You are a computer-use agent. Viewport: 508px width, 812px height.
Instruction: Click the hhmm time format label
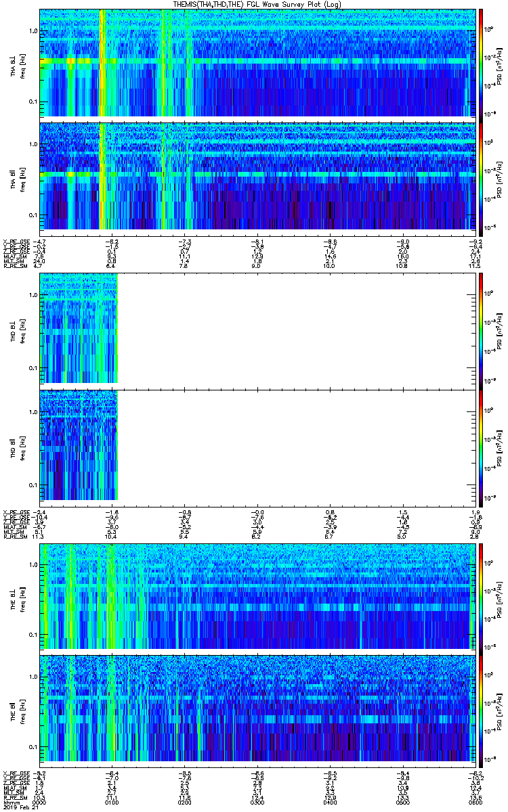(x=11, y=801)
